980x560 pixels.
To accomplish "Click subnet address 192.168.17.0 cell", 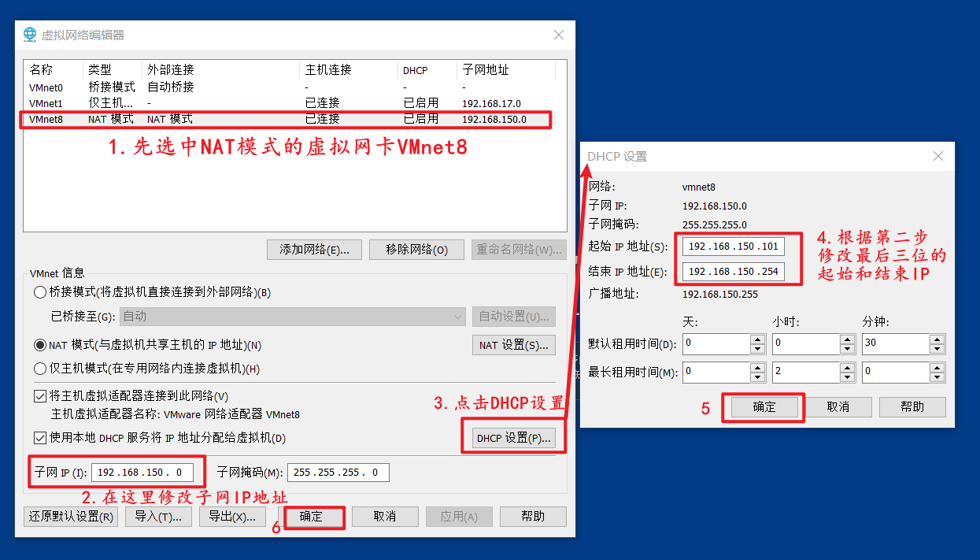I will (x=491, y=103).
